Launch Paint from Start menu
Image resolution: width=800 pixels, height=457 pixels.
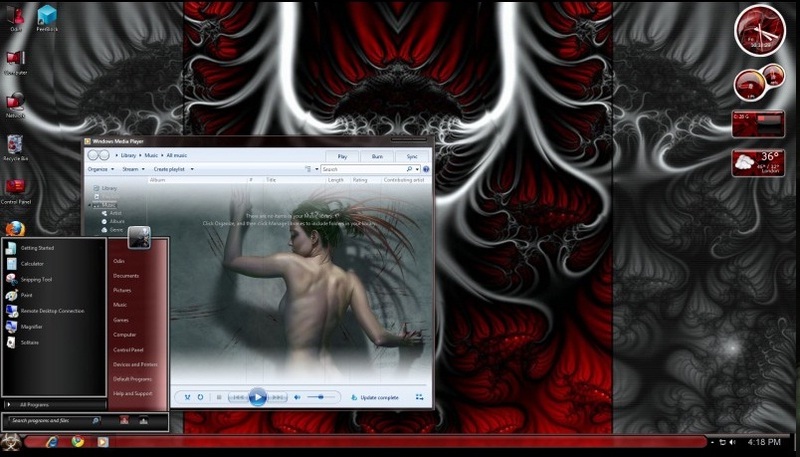[54, 295]
